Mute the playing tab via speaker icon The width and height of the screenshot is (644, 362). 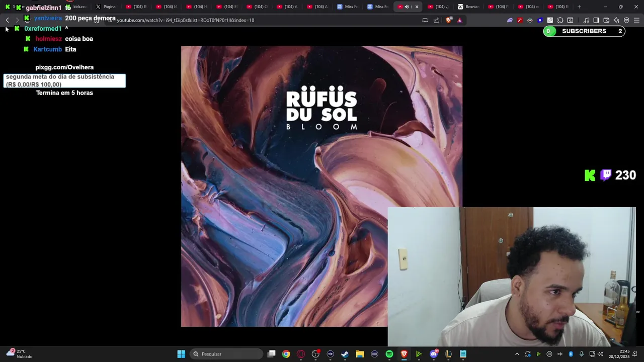pos(407,7)
